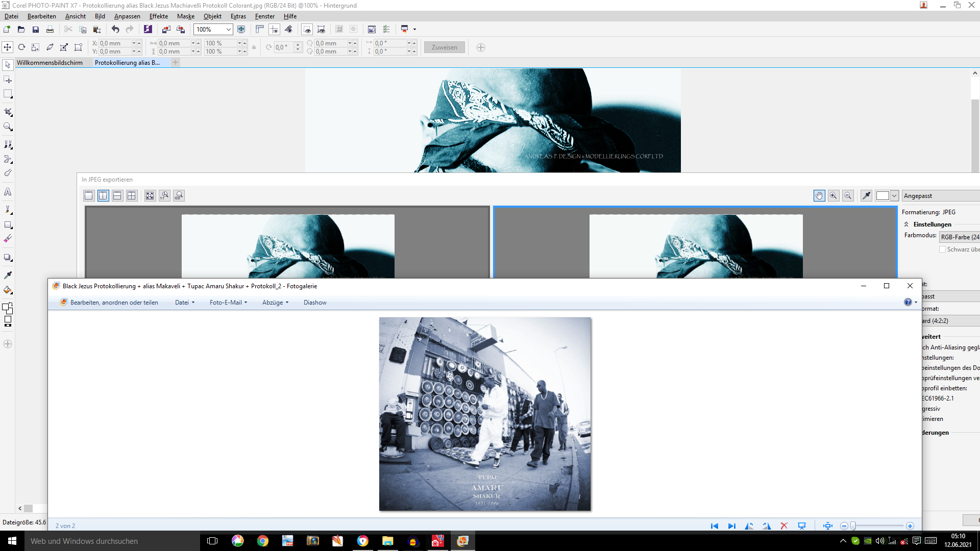Collapse the Einstellungen section
Screen dimensions: 980x551
click(x=906, y=224)
